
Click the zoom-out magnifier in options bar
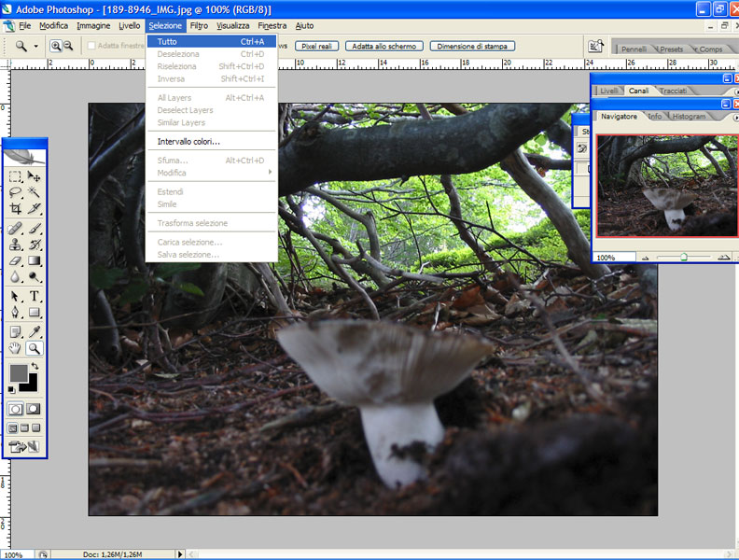coord(68,46)
